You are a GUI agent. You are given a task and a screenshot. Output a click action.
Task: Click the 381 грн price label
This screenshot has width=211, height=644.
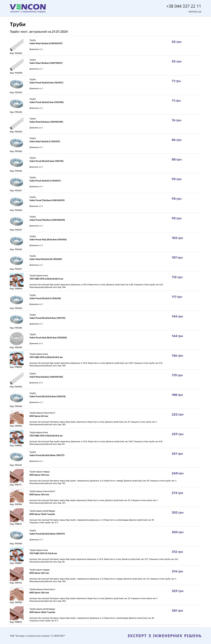click(177, 610)
